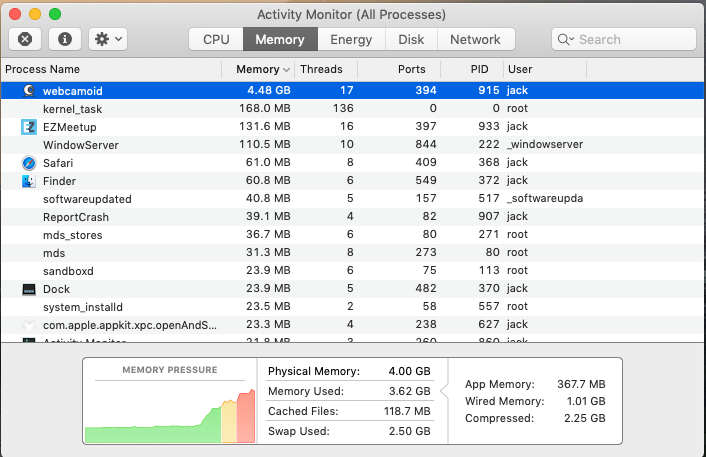Open the process info inspector icon
The image size is (706, 457).
click(x=65, y=39)
